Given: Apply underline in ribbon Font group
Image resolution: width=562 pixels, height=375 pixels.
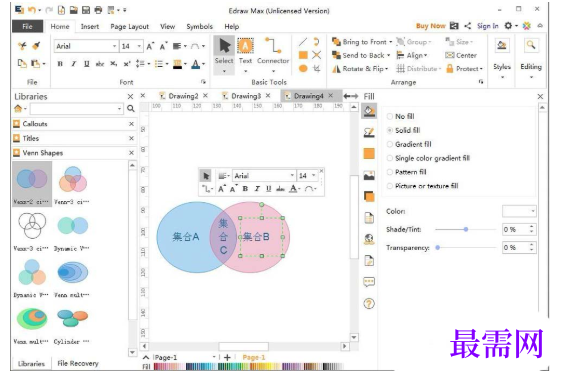Looking at the screenshot, I should [x=86, y=64].
